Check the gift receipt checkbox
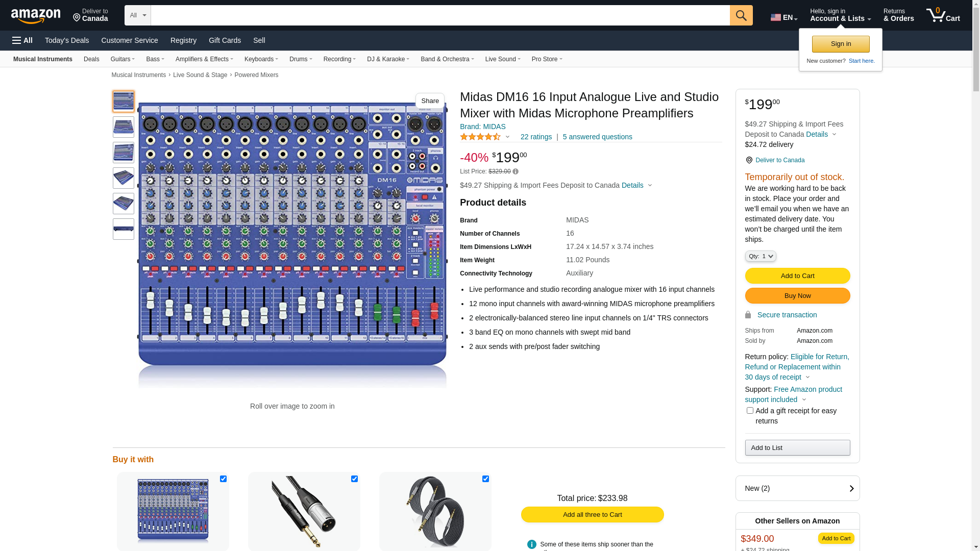 point(750,411)
